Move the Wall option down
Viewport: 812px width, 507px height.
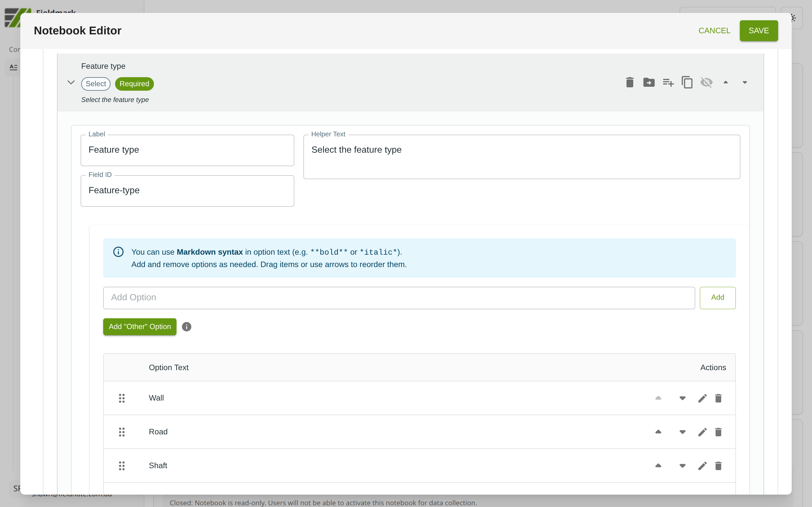(x=682, y=398)
